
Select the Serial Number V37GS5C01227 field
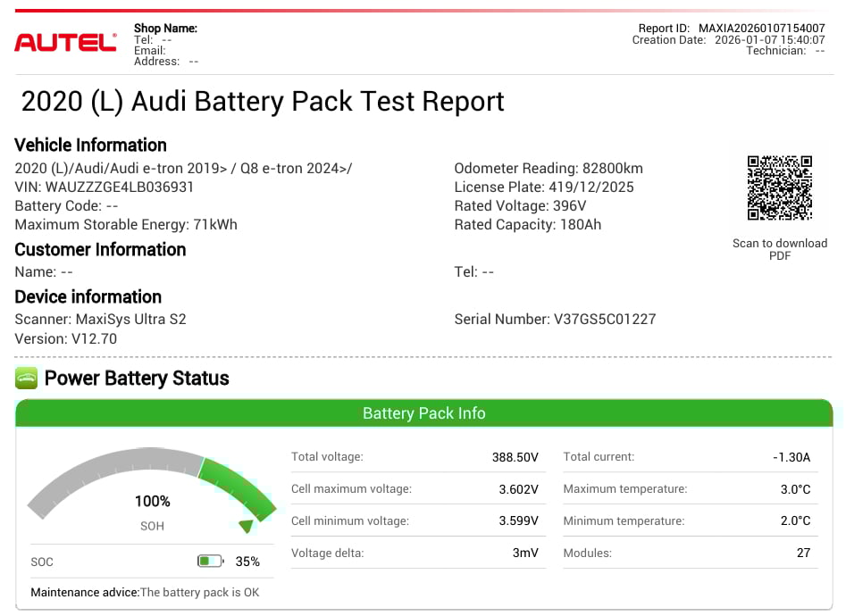tap(556, 319)
